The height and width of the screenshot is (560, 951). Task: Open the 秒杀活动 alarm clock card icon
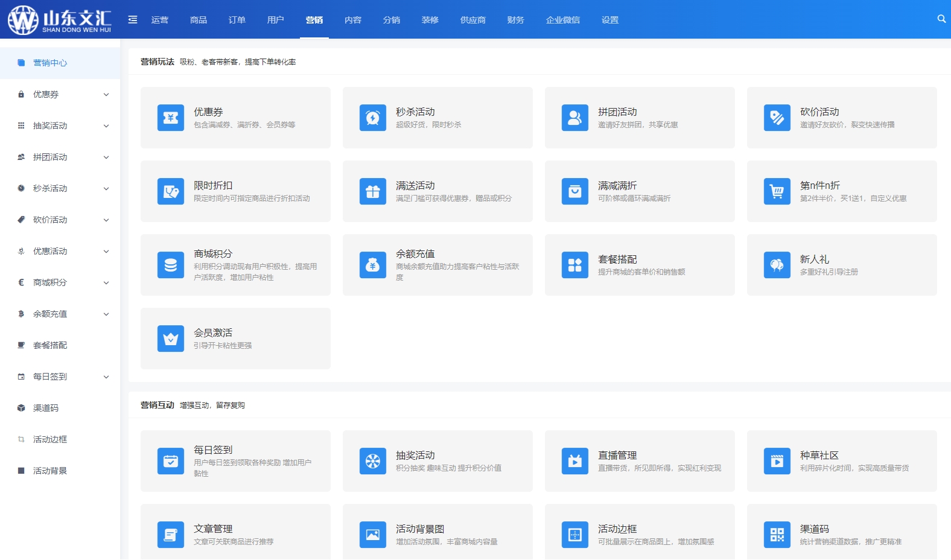[373, 118]
